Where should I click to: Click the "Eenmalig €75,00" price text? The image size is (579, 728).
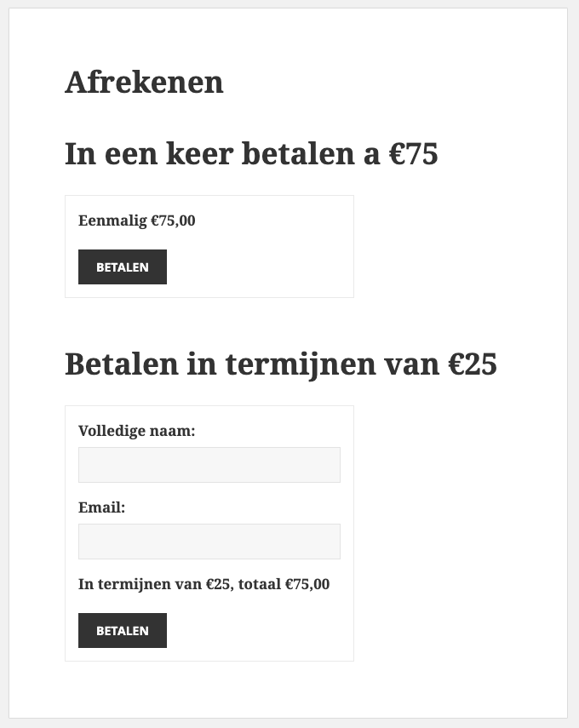[136, 221]
